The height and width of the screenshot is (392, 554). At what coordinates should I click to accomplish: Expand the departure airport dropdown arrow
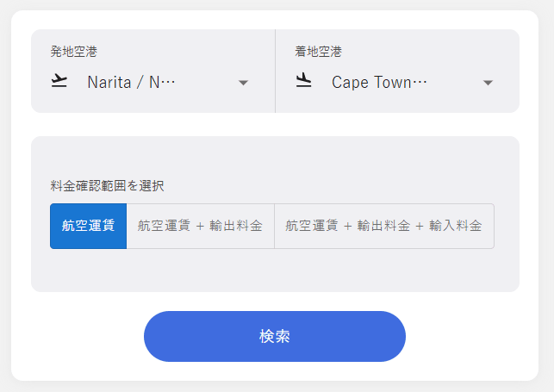tap(243, 83)
